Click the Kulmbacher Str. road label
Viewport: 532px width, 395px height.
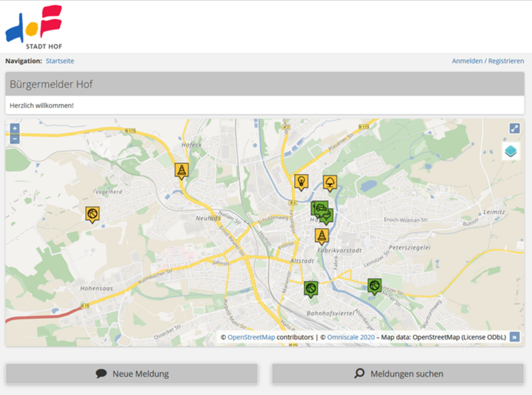pyautogui.click(x=156, y=277)
